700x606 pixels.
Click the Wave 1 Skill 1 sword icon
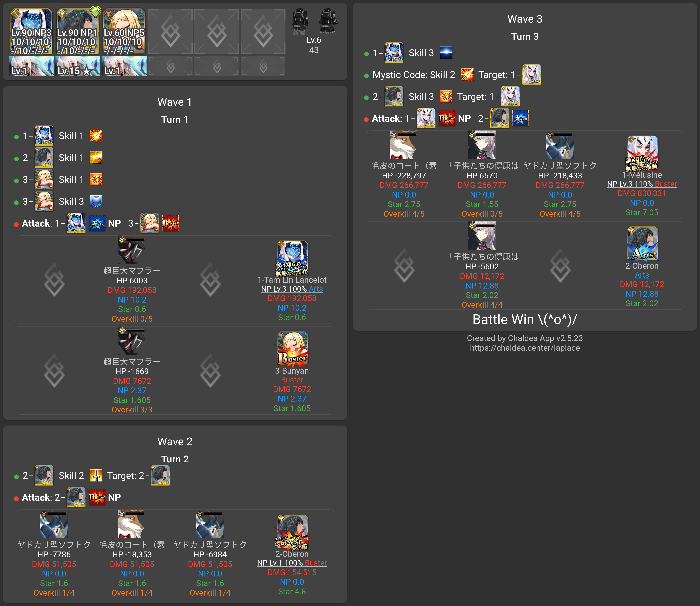click(x=96, y=136)
